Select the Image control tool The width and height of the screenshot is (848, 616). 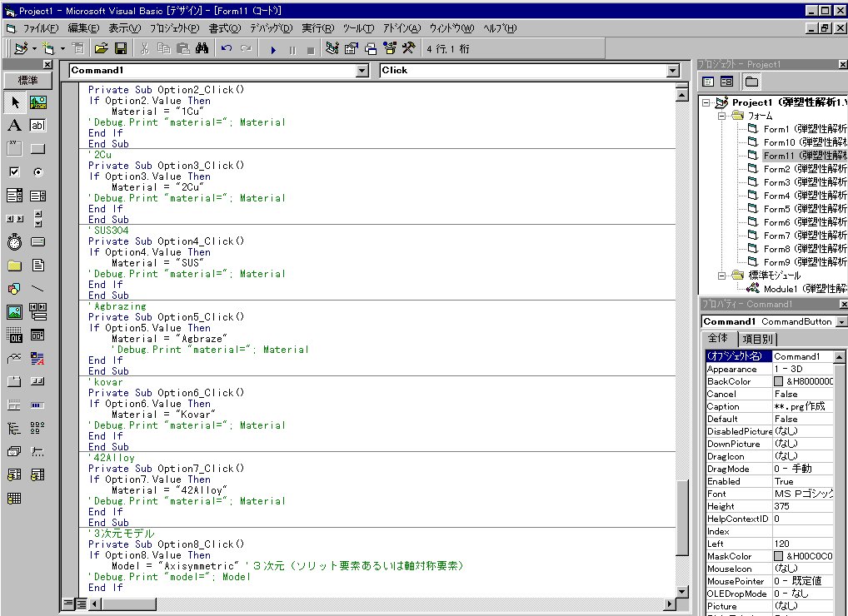(x=15, y=312)
